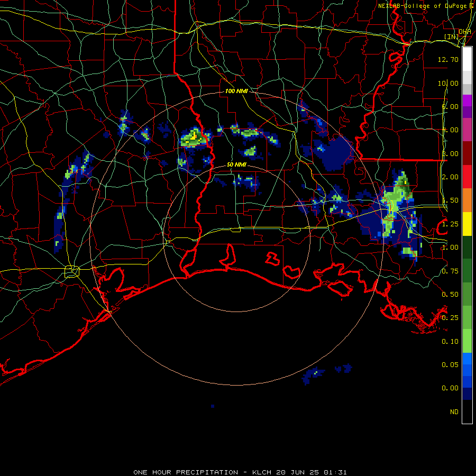Click the 0.25 legend value
This screenshot has height=476, width=476.
(x=450, y=318)
